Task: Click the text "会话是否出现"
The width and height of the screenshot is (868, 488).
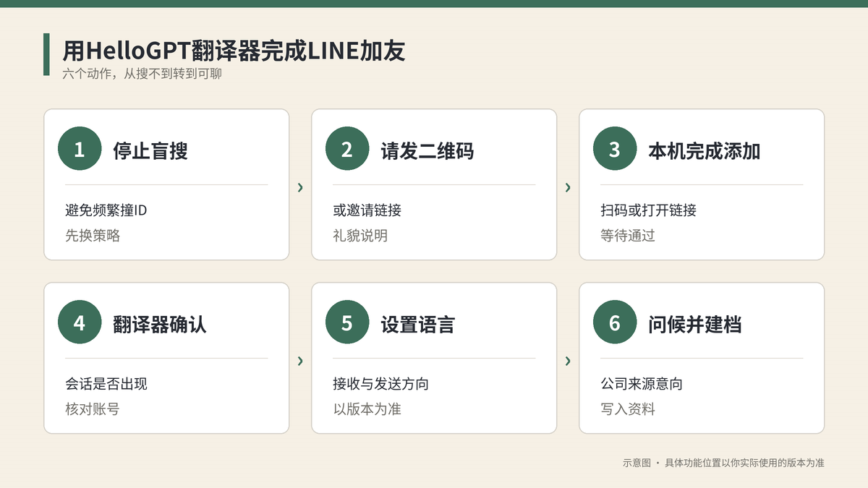Action: (106, 384)
